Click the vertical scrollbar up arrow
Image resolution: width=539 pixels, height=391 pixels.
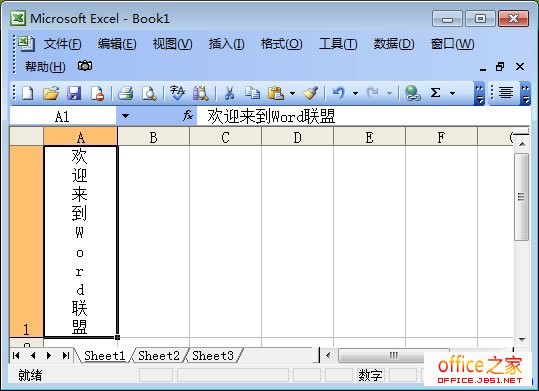tap(521, 143)
